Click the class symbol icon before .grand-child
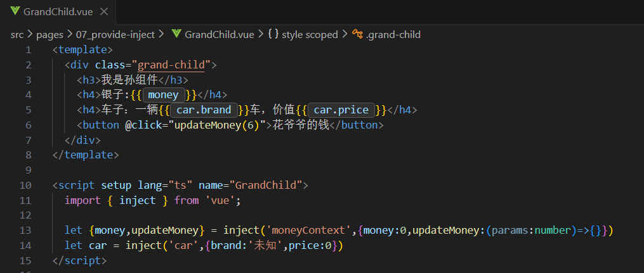 357,34
